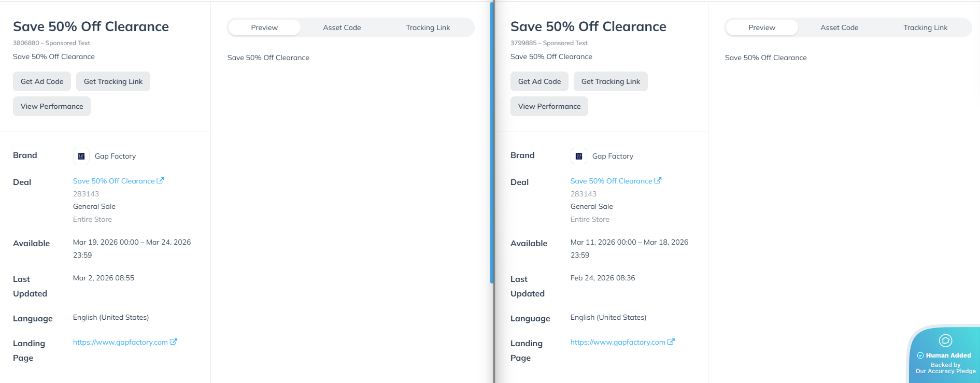Click Gap Factory logo in asset 3806880 panel
Screen dimensions: 980x383
coord(81,156)
